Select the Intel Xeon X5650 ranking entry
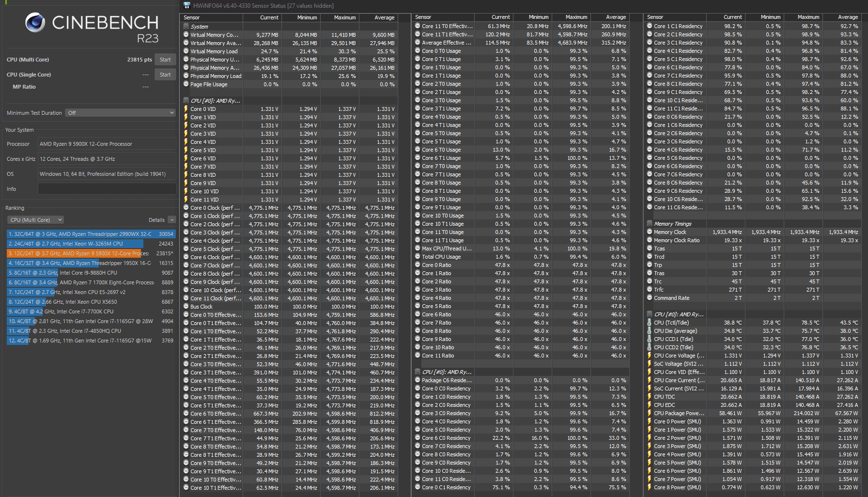The width and height of the screenshot is (868, 497). click(x=91, y=302)
